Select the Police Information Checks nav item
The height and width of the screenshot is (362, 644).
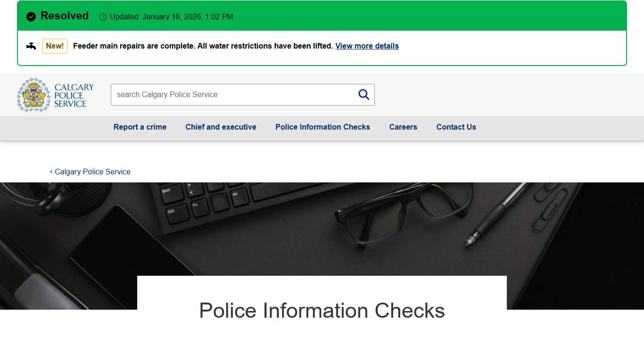click(322, 127)
